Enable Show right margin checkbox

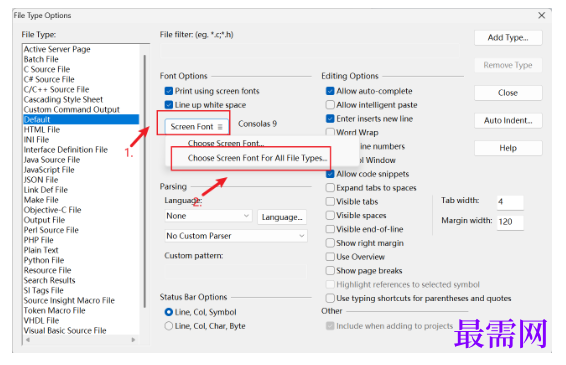tap(330, 243)
